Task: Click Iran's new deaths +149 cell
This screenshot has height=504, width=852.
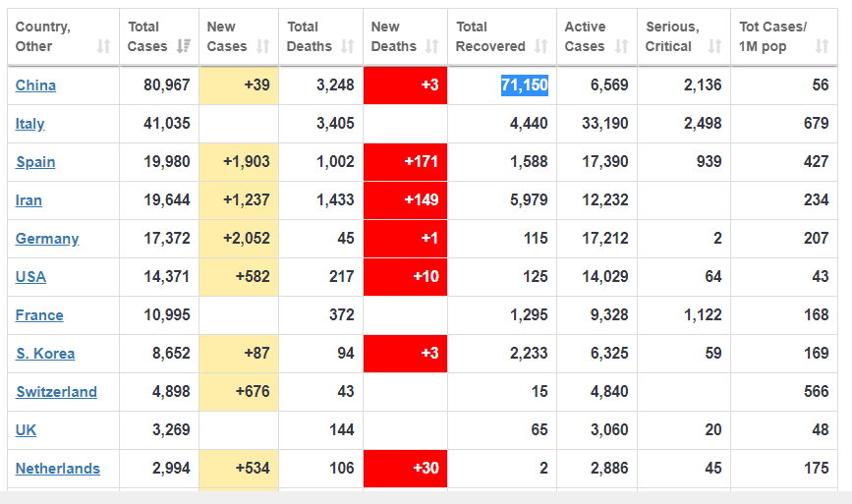Action: click(405, 199)
